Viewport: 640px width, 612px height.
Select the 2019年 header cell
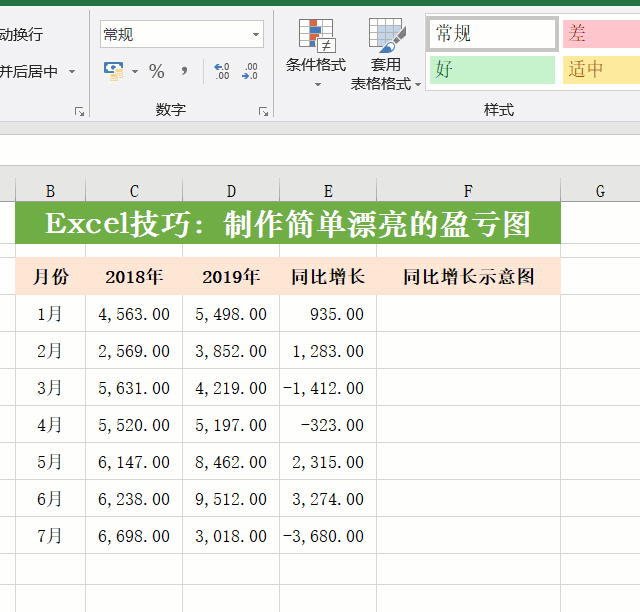(x=231, y=276)
